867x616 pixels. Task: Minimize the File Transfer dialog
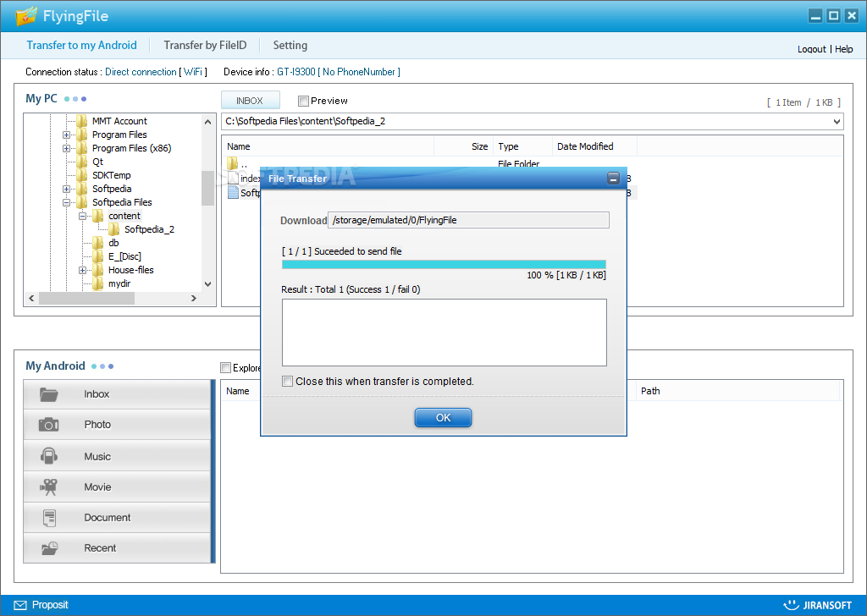point(613,178)
